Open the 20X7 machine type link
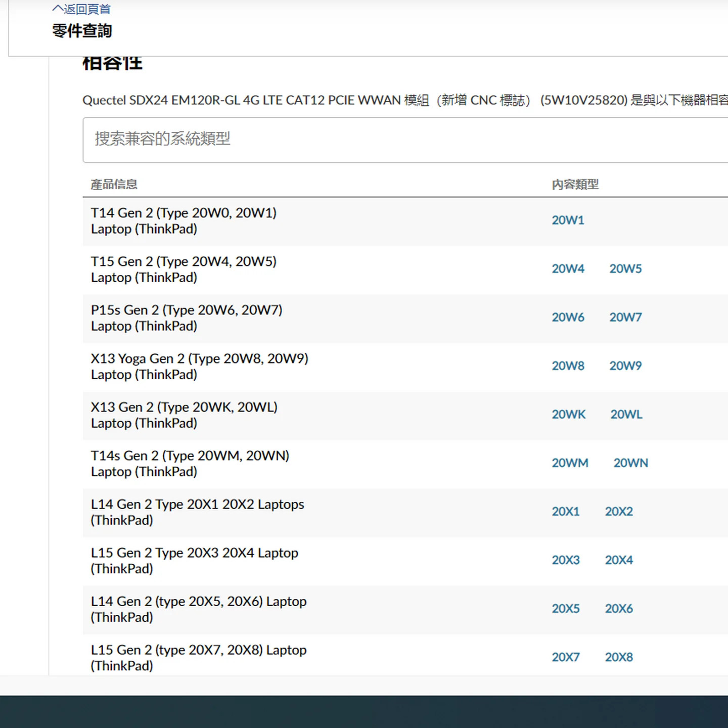Screen dimensions: 728x728 (565, 657)
